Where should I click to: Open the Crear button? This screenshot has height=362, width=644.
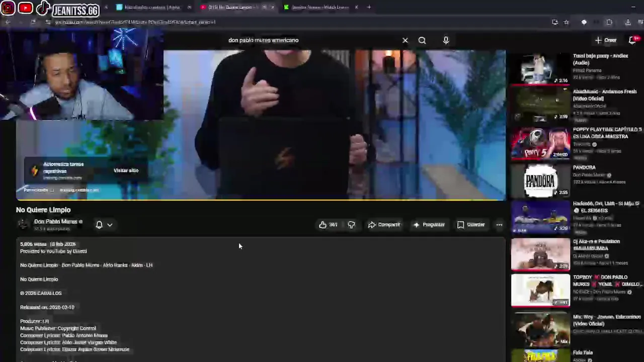click(606, 40)
